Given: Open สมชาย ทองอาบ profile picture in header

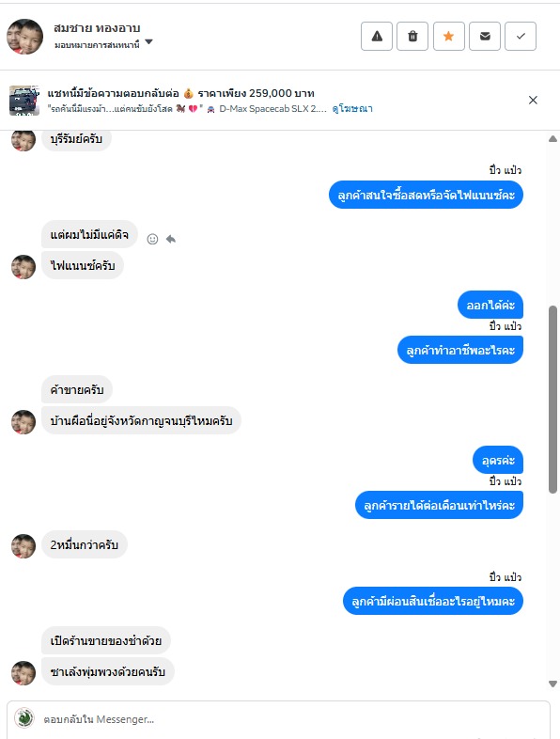Looking at the screenshot, I should tap(25, 37).
